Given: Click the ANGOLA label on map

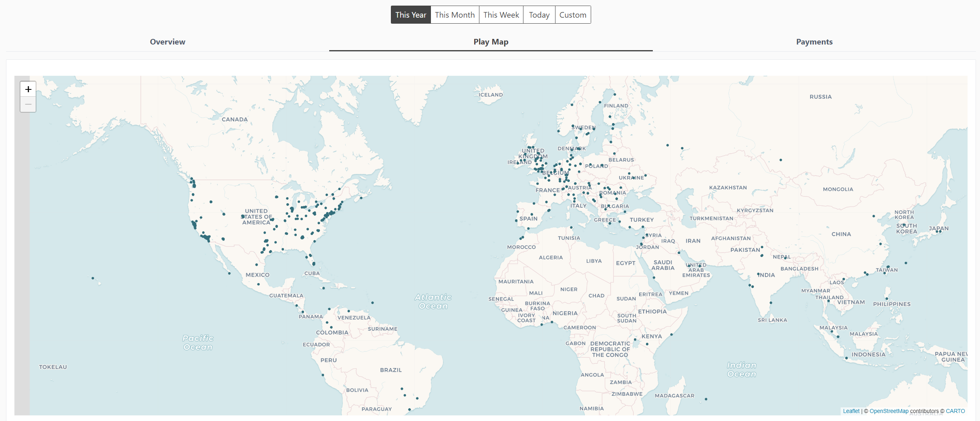Looking at the screenshot, I should click(592, 375).
